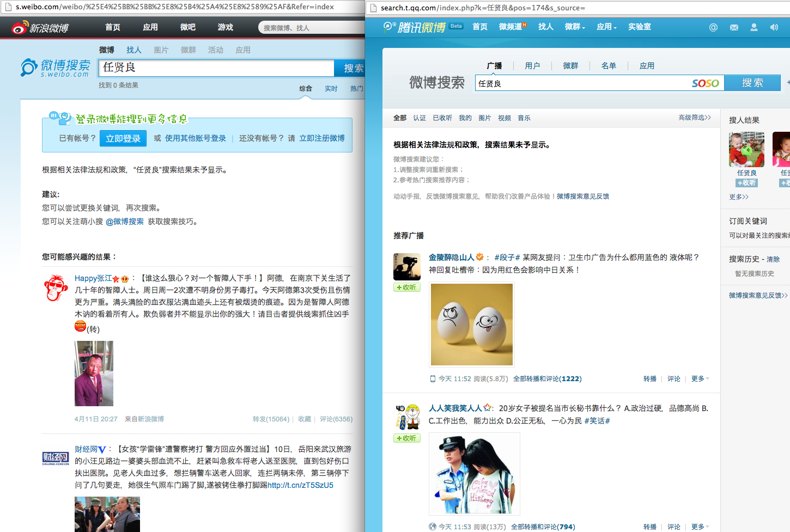Click the person profile icon in Tencent header
Screen dimensions: 790x532
[x=754, y=27]
